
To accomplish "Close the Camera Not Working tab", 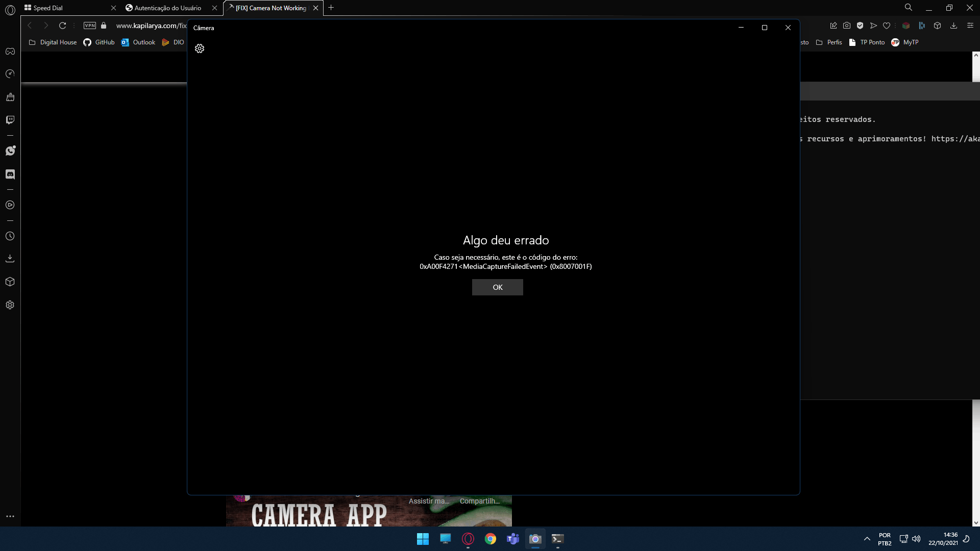I will (315, 8).
